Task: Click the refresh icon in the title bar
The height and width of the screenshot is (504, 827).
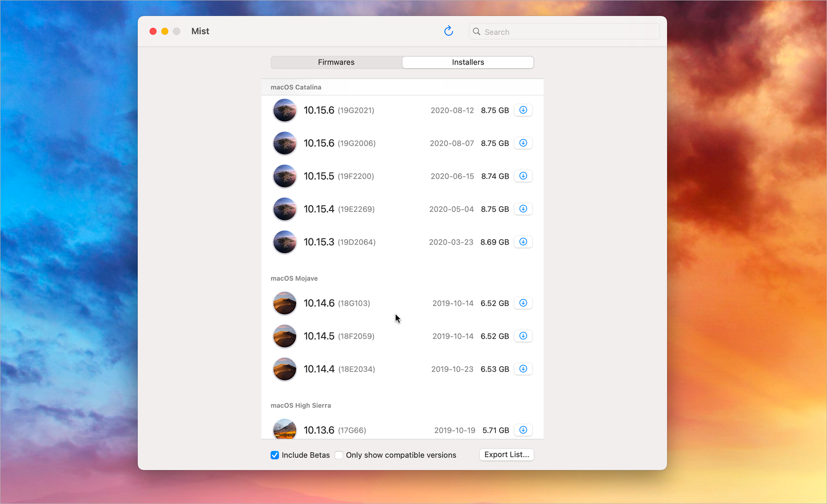Action: click(448, 31)
